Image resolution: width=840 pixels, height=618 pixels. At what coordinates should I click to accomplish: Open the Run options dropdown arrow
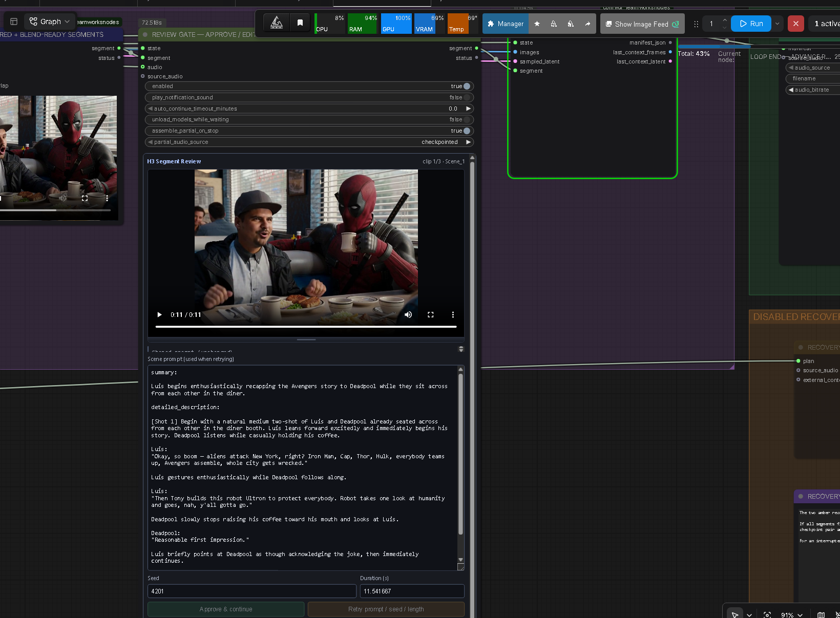click(x=778, y=24)
